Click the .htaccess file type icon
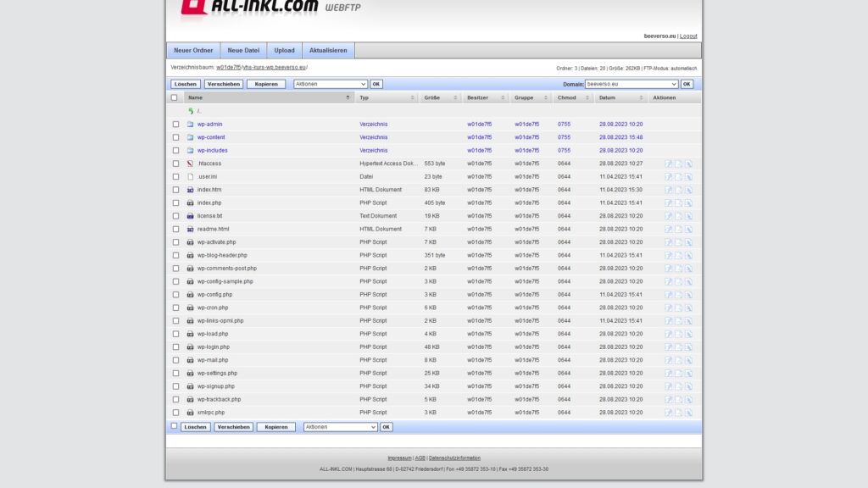The height and width of the screenshot is (488, 868). pyautogui.click(x=191, y=164)
